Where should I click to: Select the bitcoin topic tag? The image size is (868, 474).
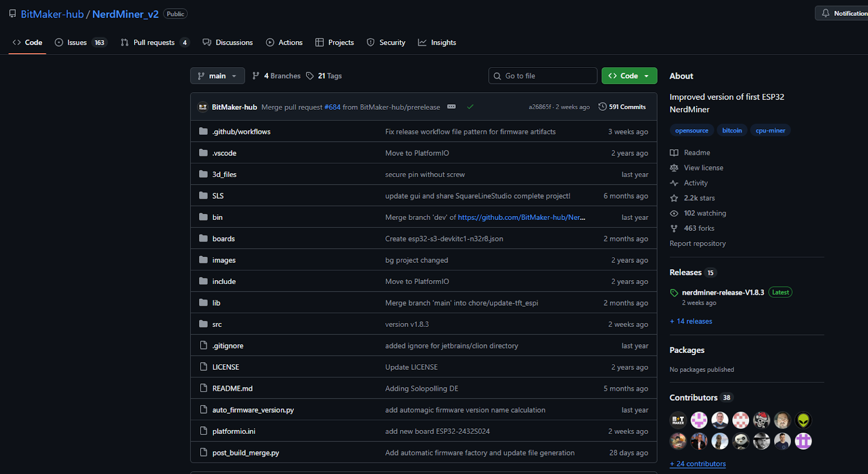coord(732,130)
